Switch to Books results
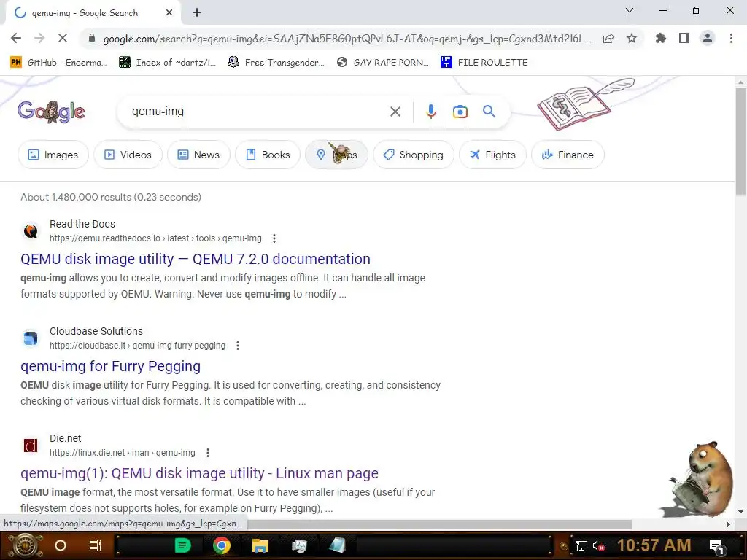The image size is (747, 560). coord(268,155)
